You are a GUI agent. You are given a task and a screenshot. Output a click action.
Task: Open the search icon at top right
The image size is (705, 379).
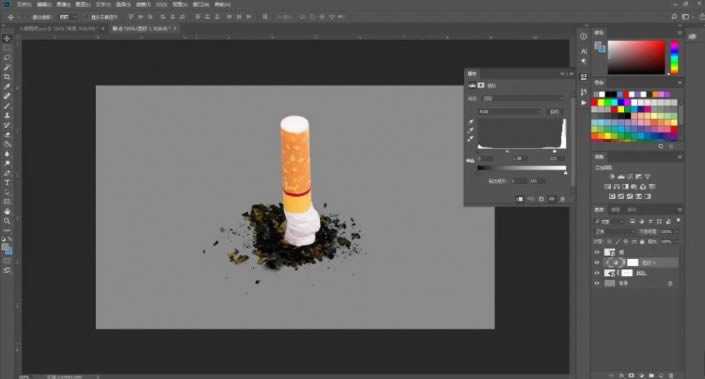tap(674, 17)
